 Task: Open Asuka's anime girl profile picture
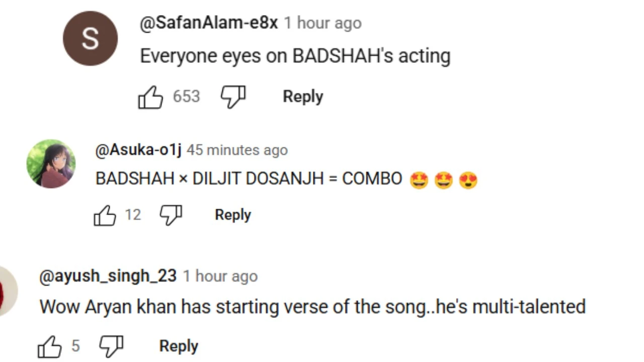point(51,164)
